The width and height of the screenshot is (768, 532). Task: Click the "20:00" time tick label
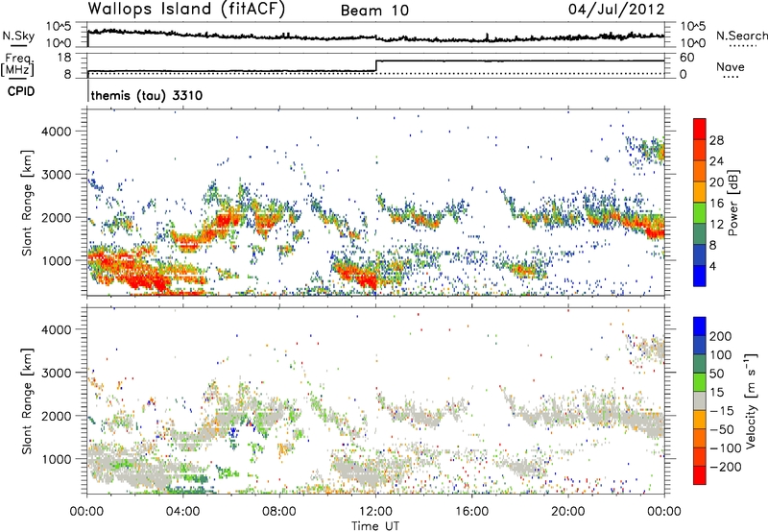click(568, 512)
